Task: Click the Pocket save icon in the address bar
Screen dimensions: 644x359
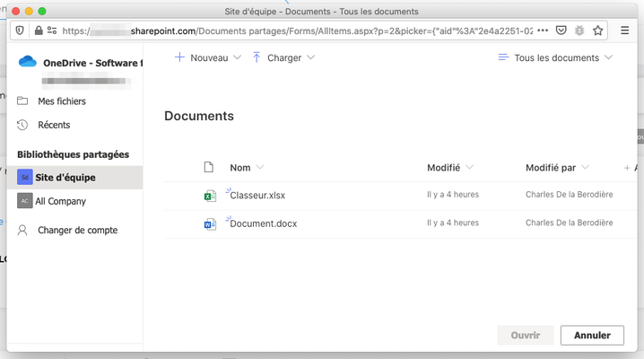Action: pyautogui.click(x=561, y=31)
